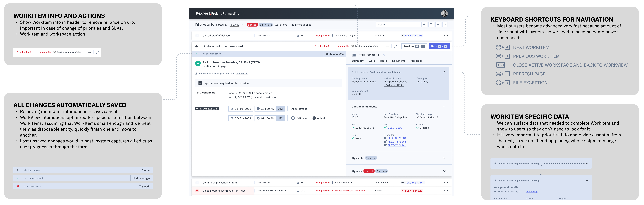Open more options for the TCLU2653234 row
The height and width of the screenshot is (205, 644).
pyautogui.click(x=446, y=183)
